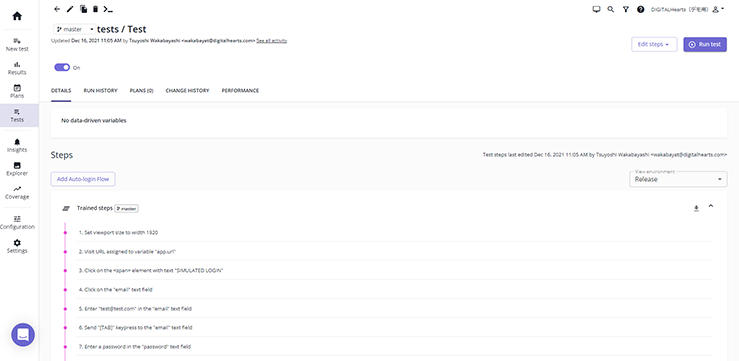
Task: Click the No data-driven variables text
Action: click(x=94, y=121)
